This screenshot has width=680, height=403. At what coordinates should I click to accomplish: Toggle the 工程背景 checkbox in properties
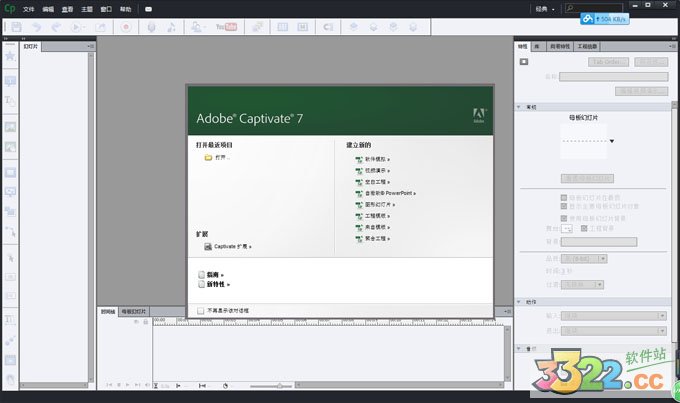(583, 228)
